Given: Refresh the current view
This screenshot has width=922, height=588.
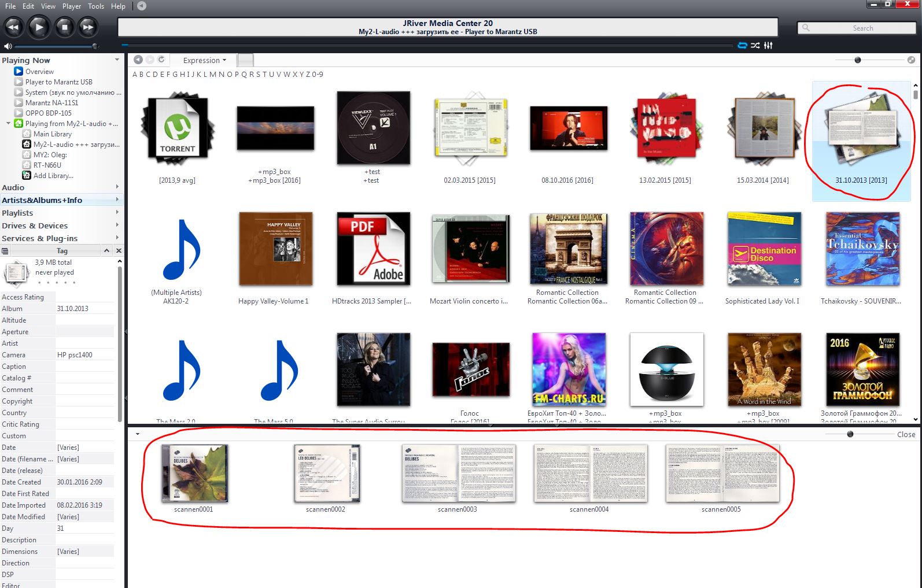Looking at the screenshot, I should [x=161, y=60].
